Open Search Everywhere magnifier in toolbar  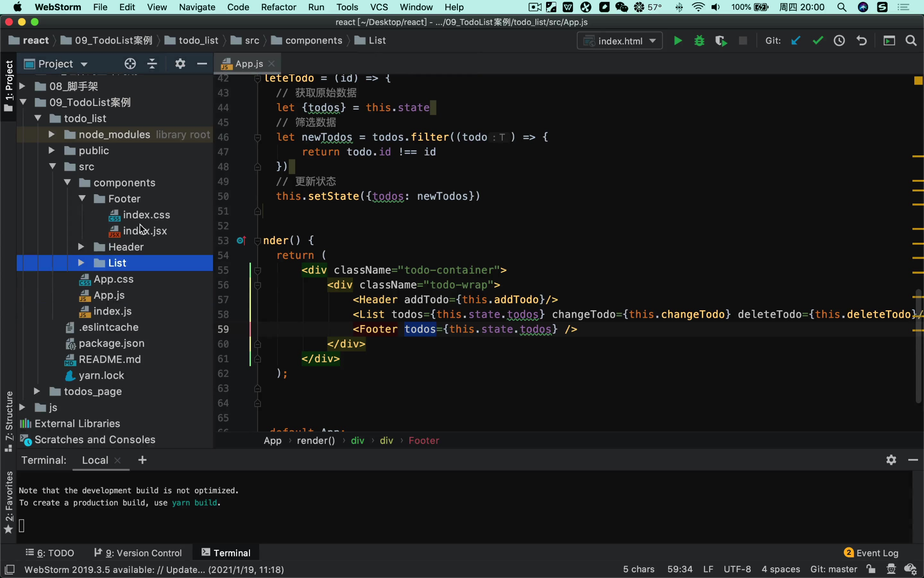[x=911, y=41]
